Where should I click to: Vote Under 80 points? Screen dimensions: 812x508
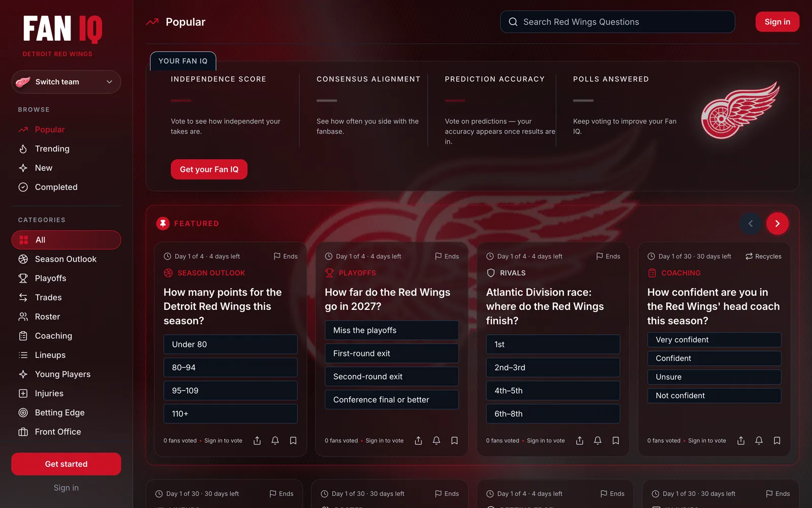[230, 344]
